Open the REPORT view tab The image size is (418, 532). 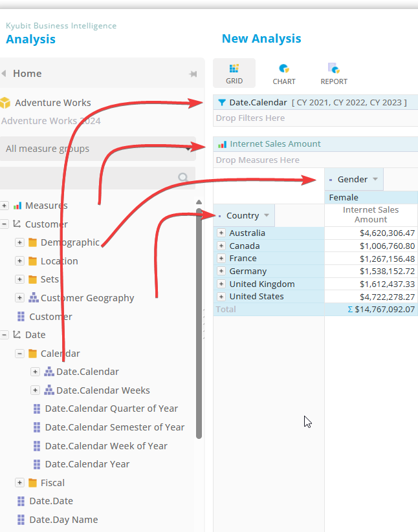pyautogui.click(x=334, y=73)
